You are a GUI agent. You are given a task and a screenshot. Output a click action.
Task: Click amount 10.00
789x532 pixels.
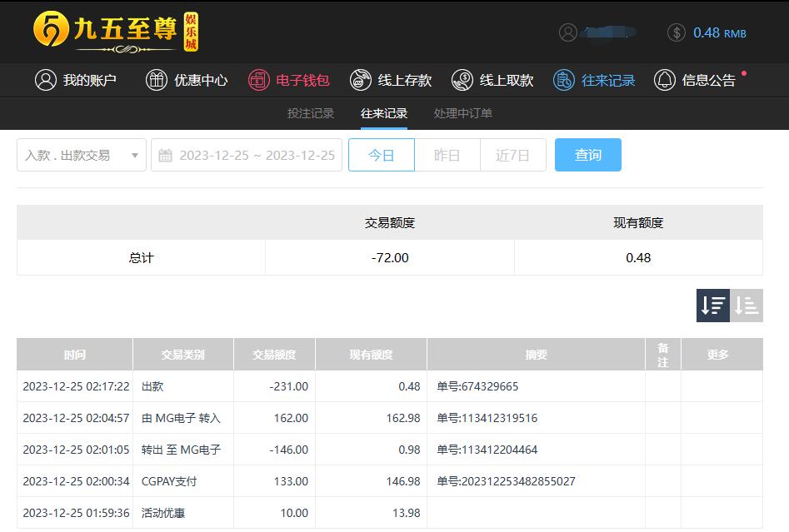click(x=294, y=513)
